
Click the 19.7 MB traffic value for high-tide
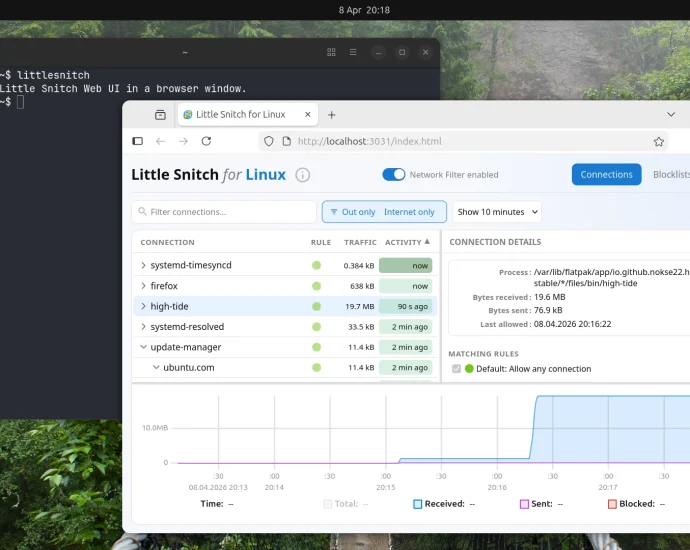click(x=360, y=306)
